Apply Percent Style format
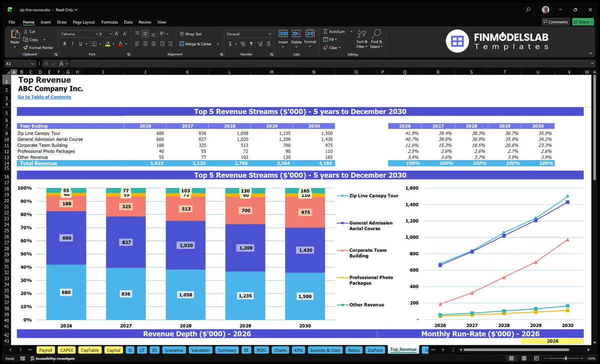The width and height of the screenshot is (600, 364). click(x=243, y=44)
